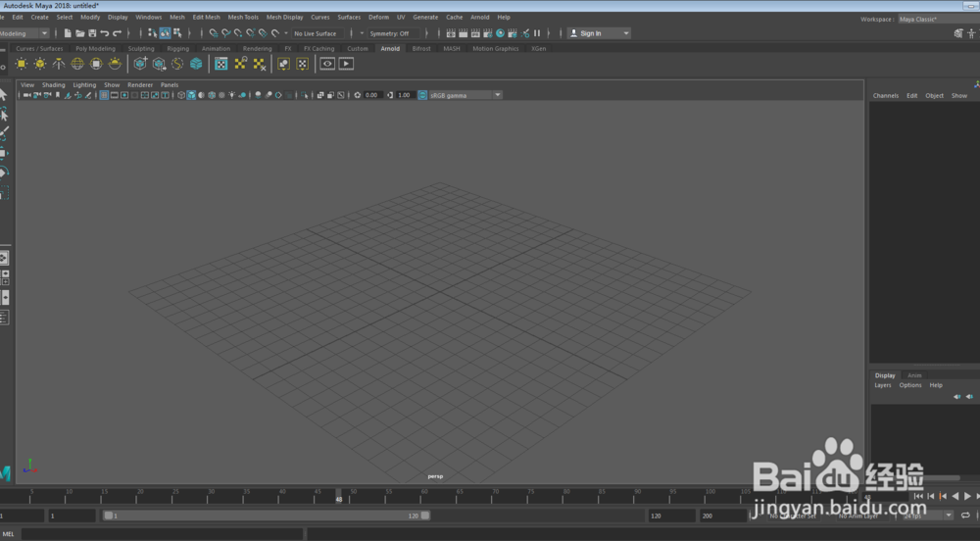This screenshot has height=541, width=980.
Task: Create an Arnold Light Portal
Action: (x=96, y=64)
